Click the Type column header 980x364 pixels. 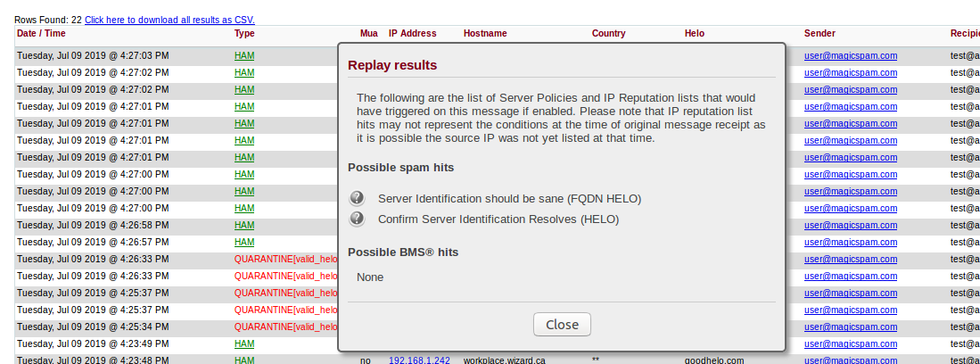(244, 34)
